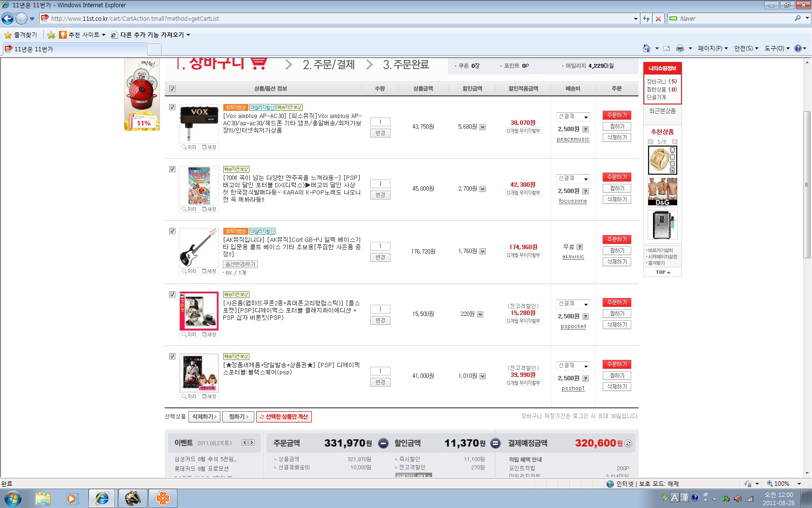Screen dimensions: 812x508
Task: Open the 선결제 dropdown for Vox item
Action: (573, 117)
